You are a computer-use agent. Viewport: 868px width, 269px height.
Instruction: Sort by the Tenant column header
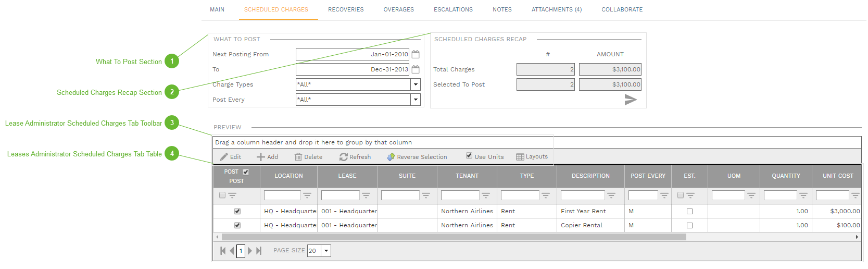(467, 176)
